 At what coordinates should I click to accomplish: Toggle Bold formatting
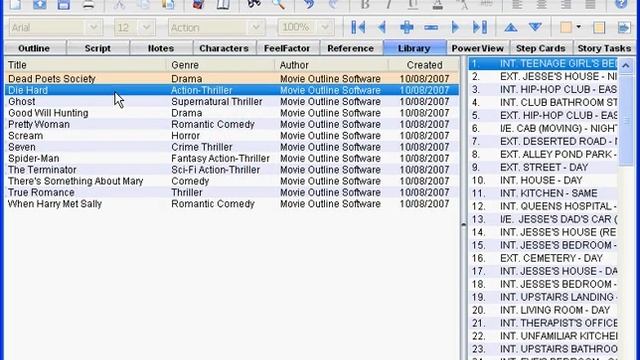click(x=365, y=4)
